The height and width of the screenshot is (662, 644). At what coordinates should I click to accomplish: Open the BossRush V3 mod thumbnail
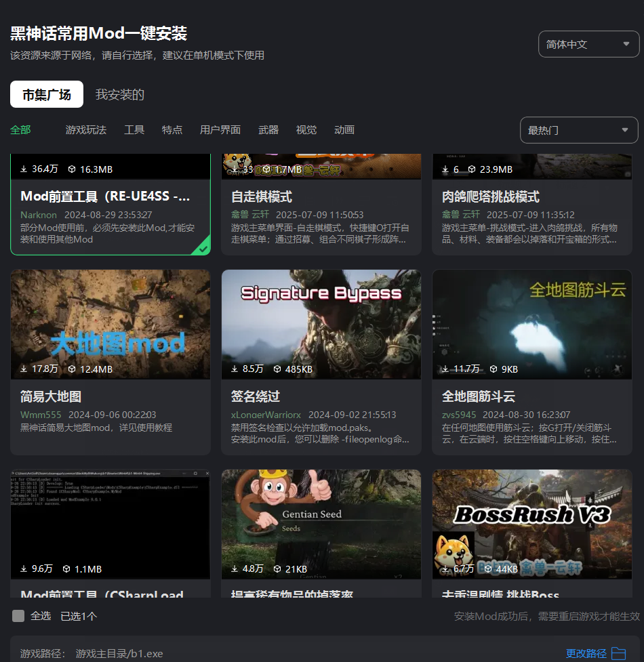coord(531,524)
